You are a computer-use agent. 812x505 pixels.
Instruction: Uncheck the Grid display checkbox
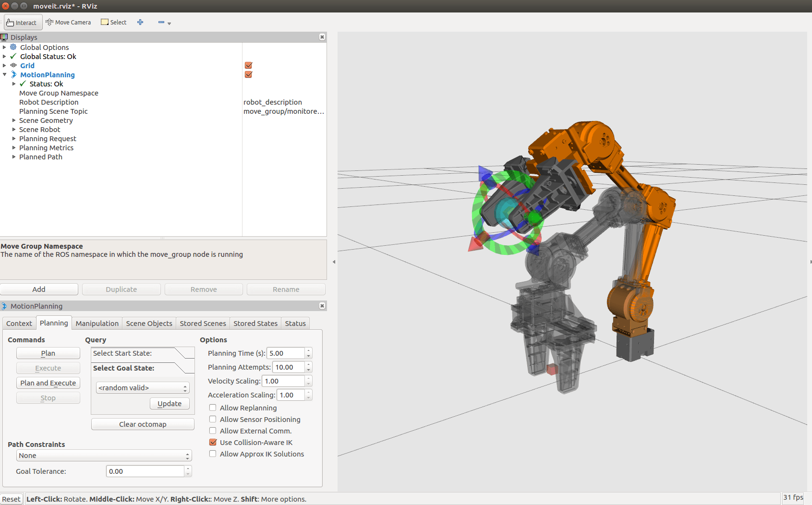pyautogui.click(x=248, y=66)
